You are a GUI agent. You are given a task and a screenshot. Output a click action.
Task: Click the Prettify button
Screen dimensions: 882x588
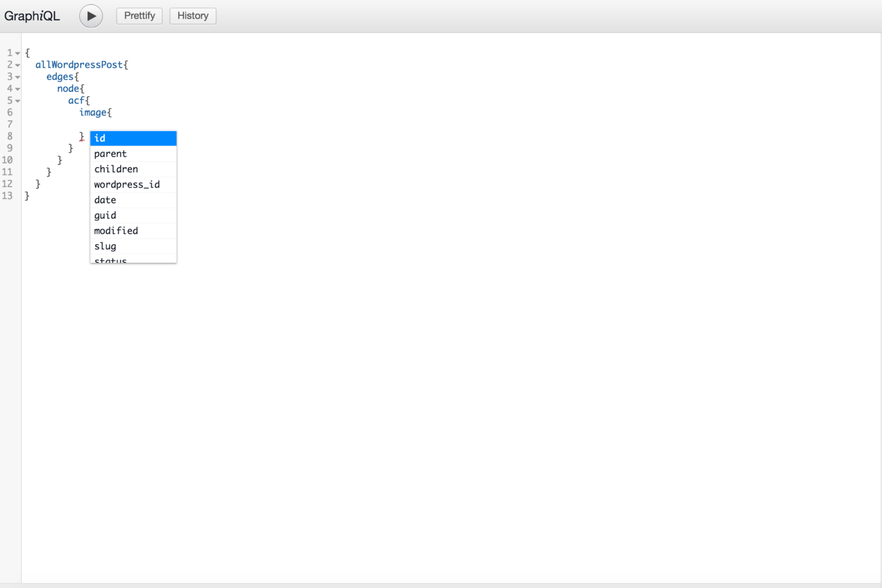point(139,16)
